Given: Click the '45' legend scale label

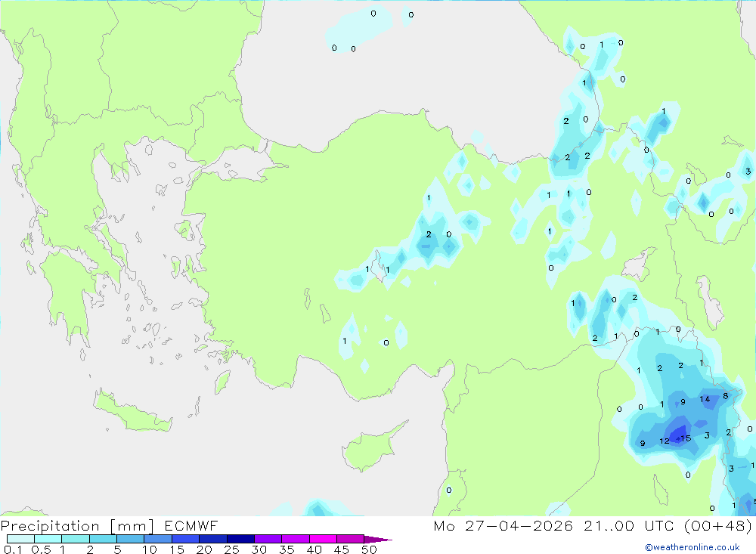Looking at the screenshot, I should [x=342, y=549].
